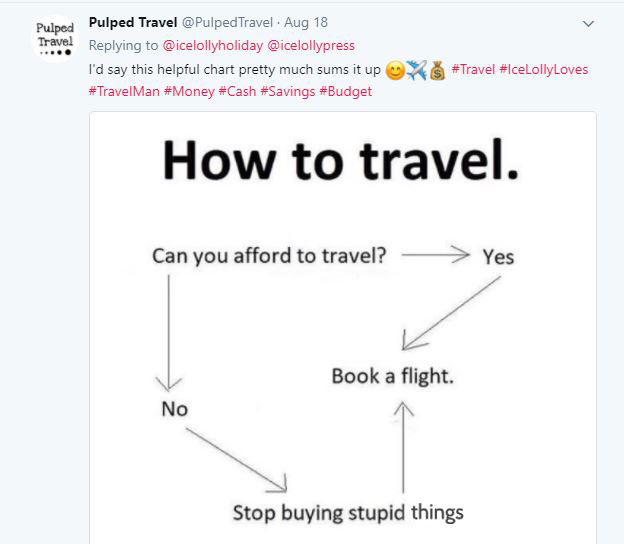Image resolution: width=624 pixels, height=544 pixels.
Task: Open the Aug 18 timestamp
Action: (x=306, y=23)
